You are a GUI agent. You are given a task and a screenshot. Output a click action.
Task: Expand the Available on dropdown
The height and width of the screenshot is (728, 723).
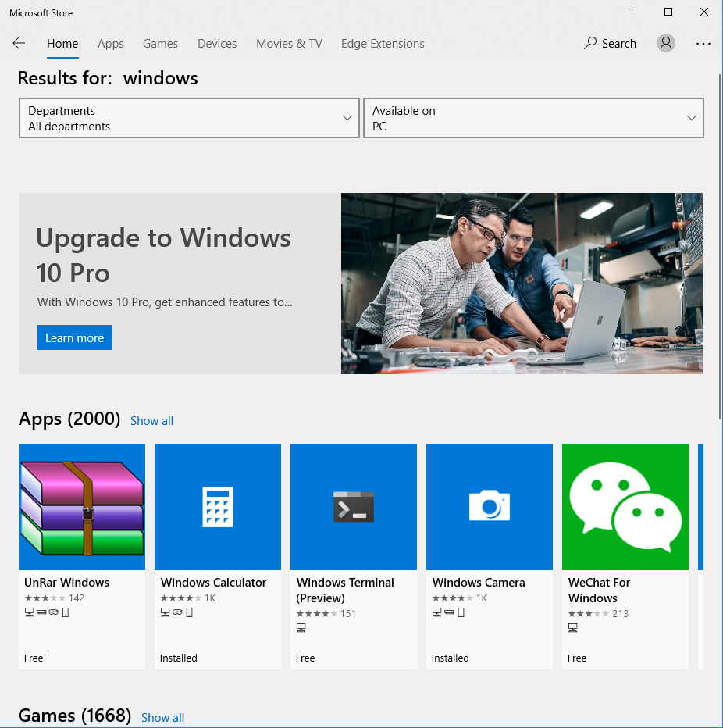(x=533, y=118)
